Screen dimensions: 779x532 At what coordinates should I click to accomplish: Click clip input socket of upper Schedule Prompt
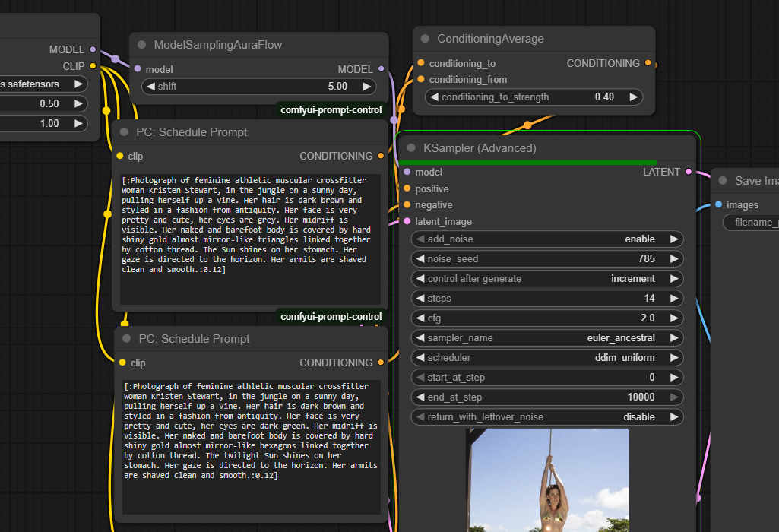[120, 156]
